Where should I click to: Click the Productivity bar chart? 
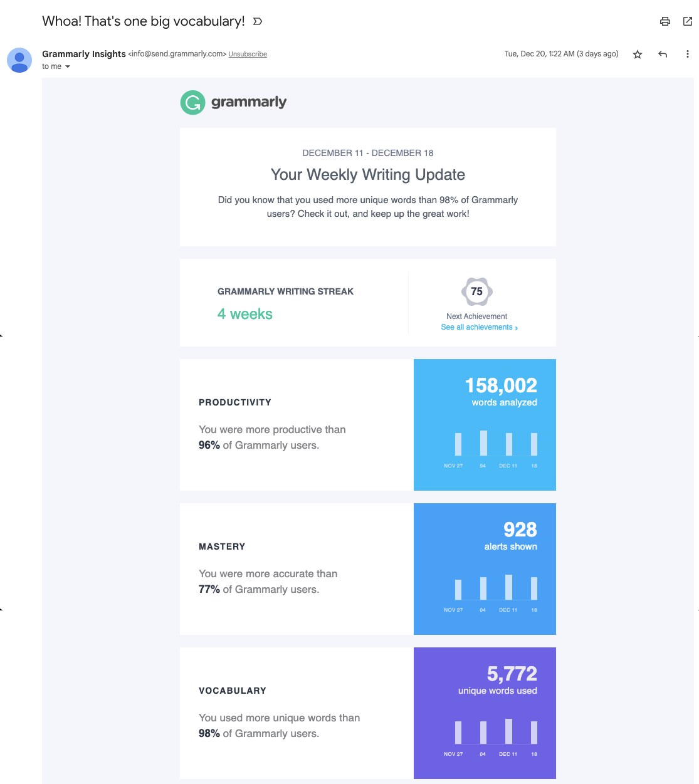coord(491,449)
